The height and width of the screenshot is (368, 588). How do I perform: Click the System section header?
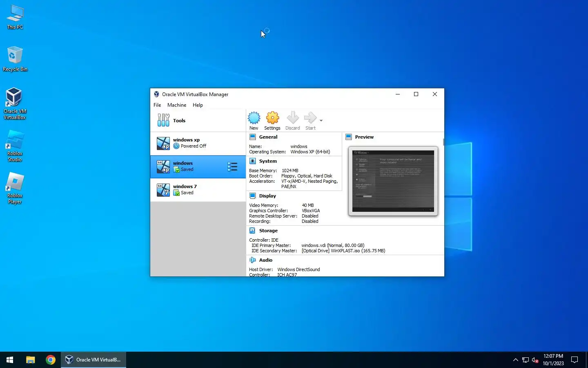(x=268, y=161)
